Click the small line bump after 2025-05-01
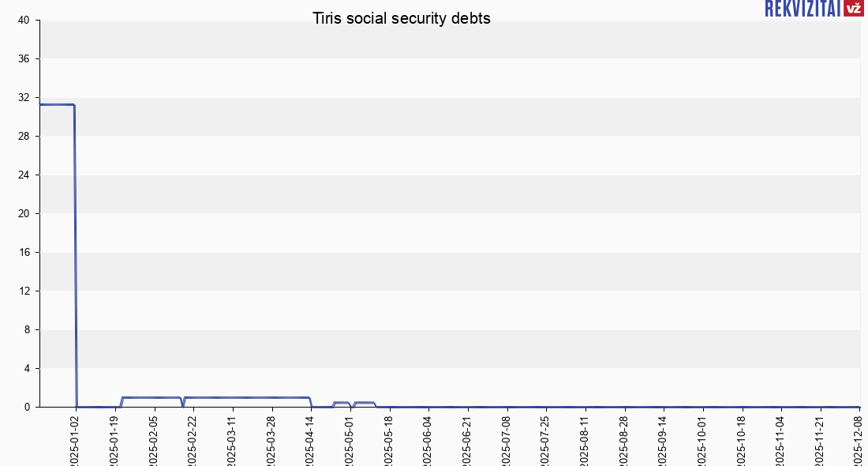This screenshot has width=868, height=466. (365, 403)
